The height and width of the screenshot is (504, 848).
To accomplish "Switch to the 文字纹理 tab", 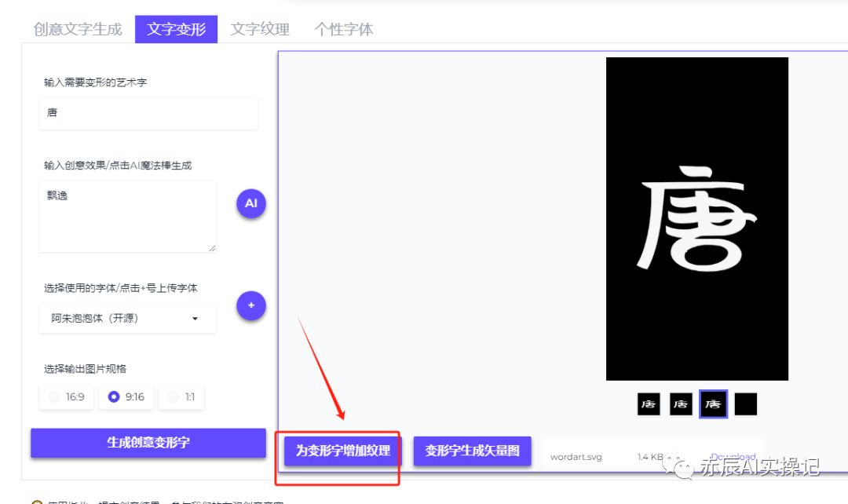I will tap(260, 29).
